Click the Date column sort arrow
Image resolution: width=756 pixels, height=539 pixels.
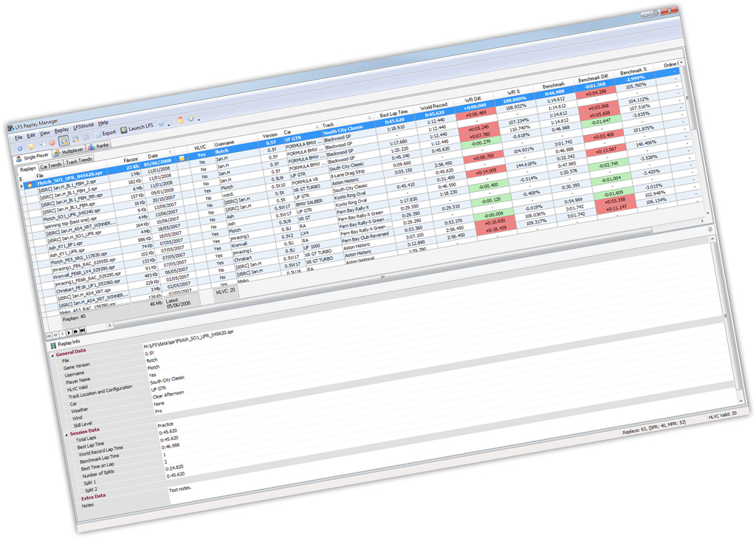[x=170, y=153]
